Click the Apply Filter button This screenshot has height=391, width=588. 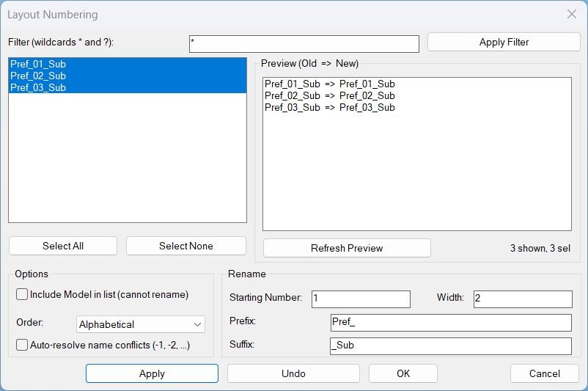pos(504,43)
